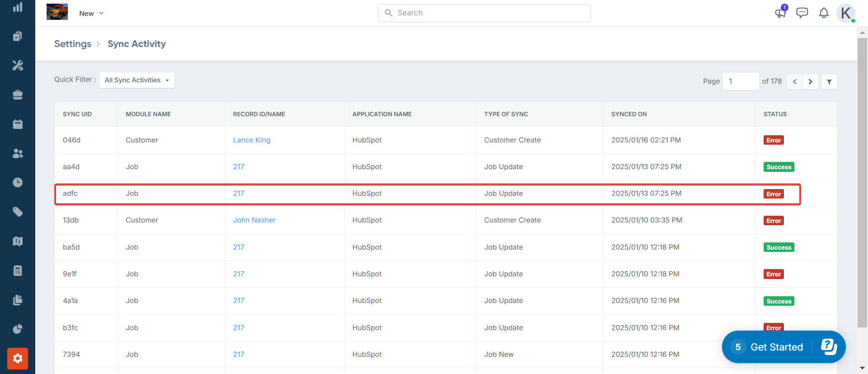Go to the previous page arrow

point(795,82)
